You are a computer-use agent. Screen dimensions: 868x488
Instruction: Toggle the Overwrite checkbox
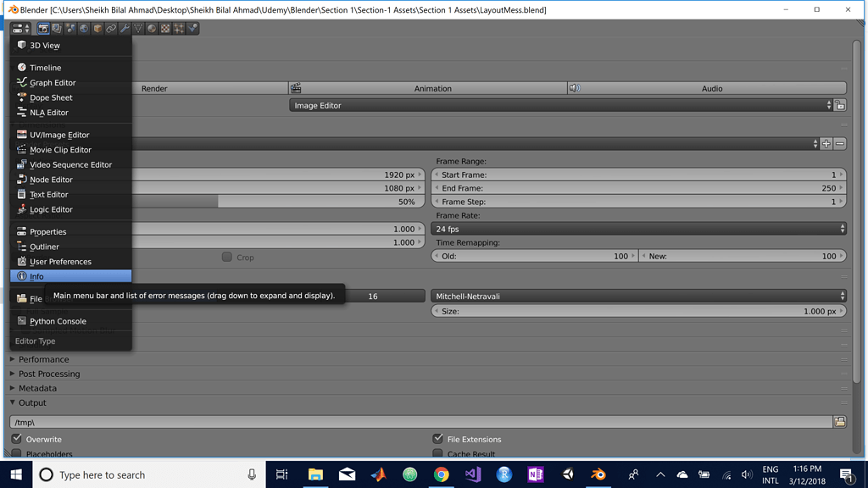[x=17, y=439]
